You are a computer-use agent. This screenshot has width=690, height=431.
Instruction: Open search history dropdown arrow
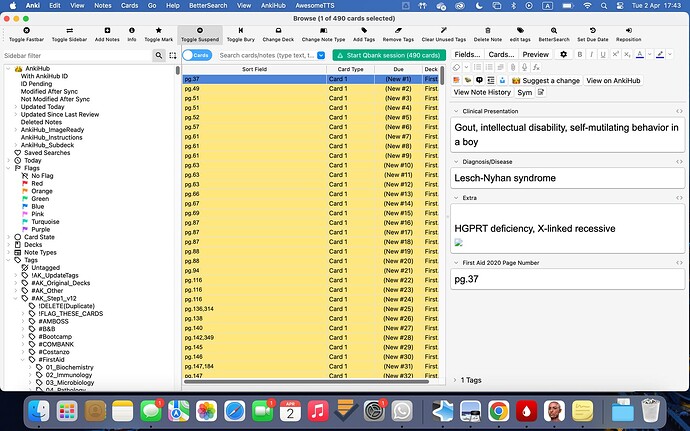[x=321, y=55]
